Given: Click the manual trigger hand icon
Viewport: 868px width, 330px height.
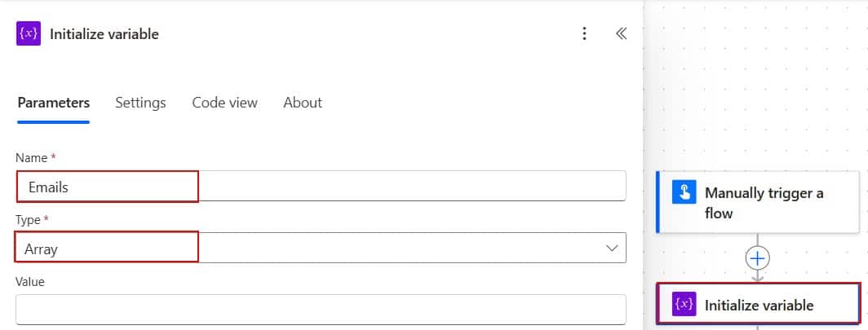Looking at the screenshot, I should pos(683,192).
